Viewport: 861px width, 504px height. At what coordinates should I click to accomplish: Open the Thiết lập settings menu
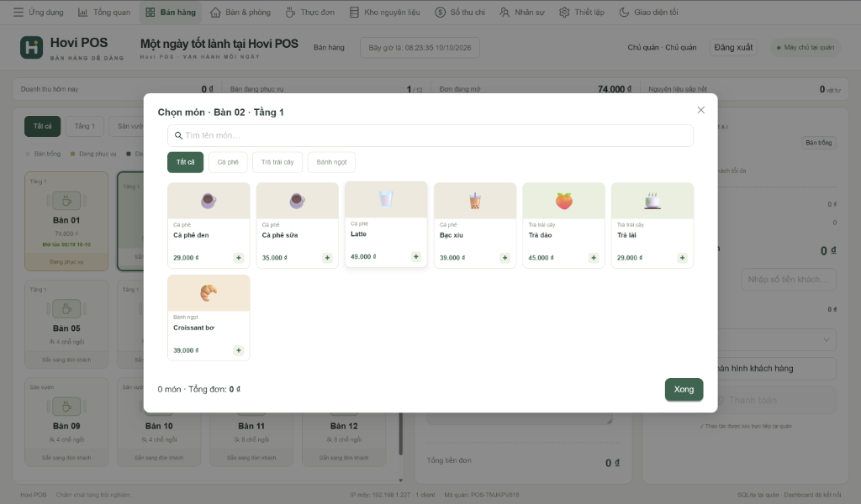582,12
